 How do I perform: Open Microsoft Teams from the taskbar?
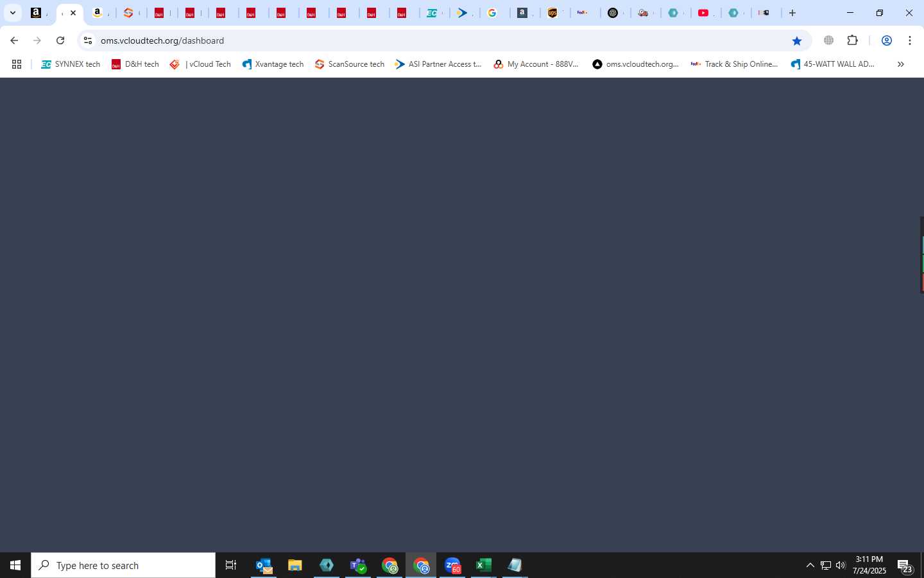[358, 565]
